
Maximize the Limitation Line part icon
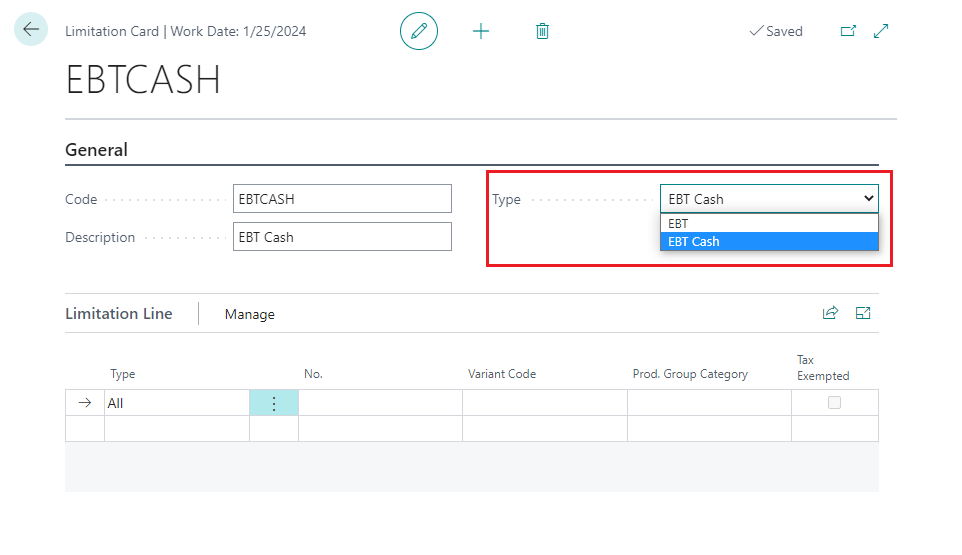tap(863, 313)
